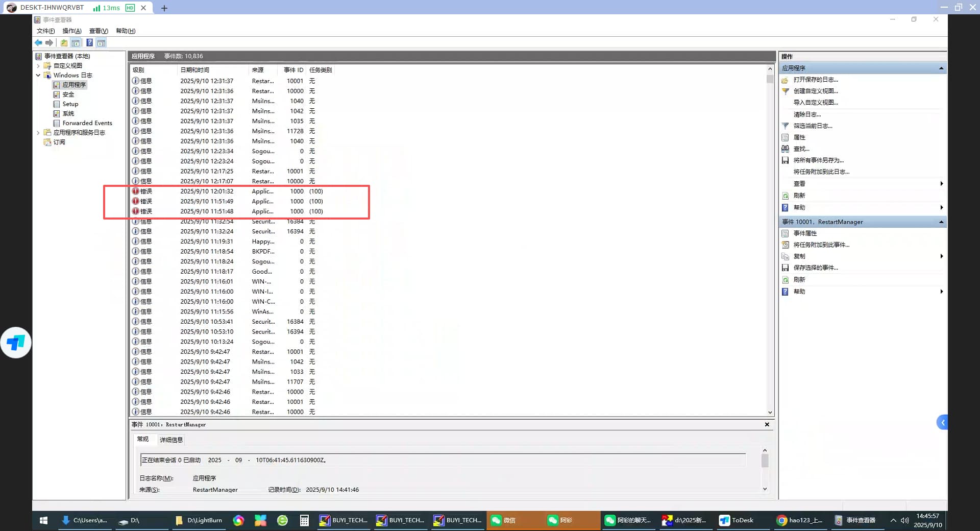
Task: Click the event list vertical scrollbar thumb
Action: coord(770,79)
